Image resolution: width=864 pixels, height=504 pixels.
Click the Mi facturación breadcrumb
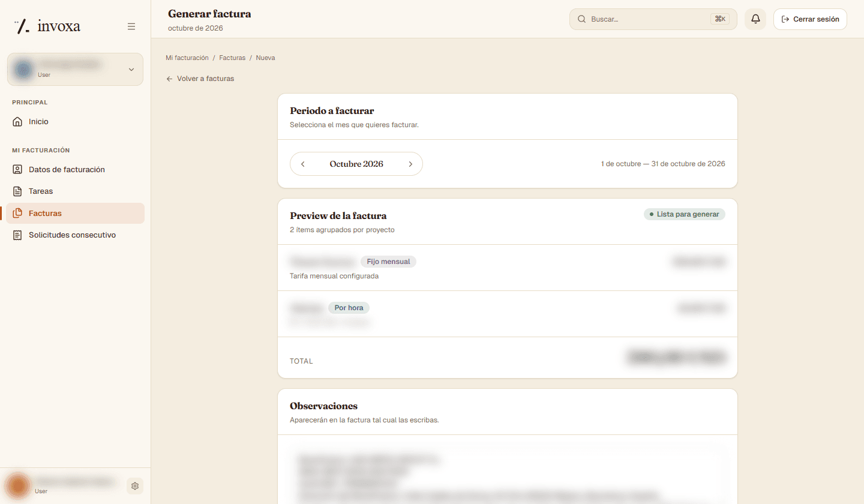coord(187,58)
